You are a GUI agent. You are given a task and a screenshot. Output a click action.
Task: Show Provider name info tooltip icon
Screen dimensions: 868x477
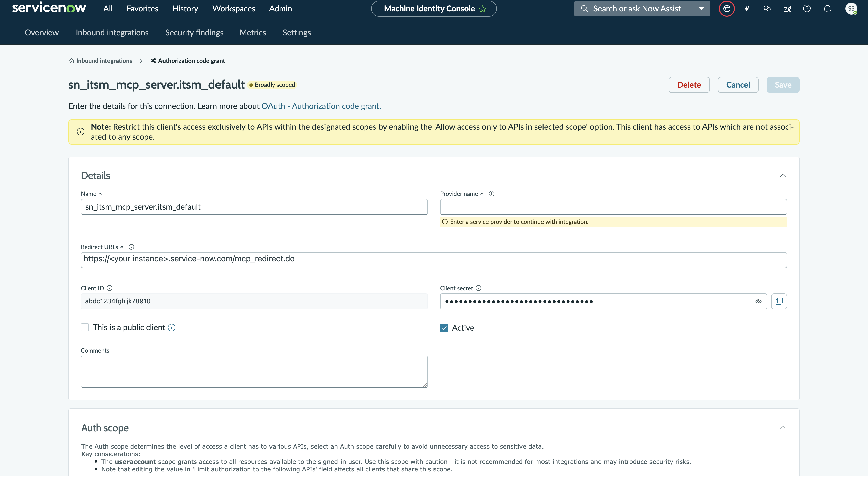pyautogui.click(x=492, y=194)
